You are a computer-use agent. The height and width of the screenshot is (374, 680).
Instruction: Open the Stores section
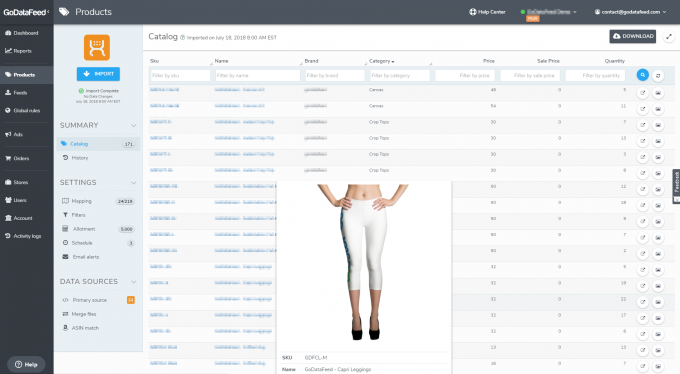(16, 182)
